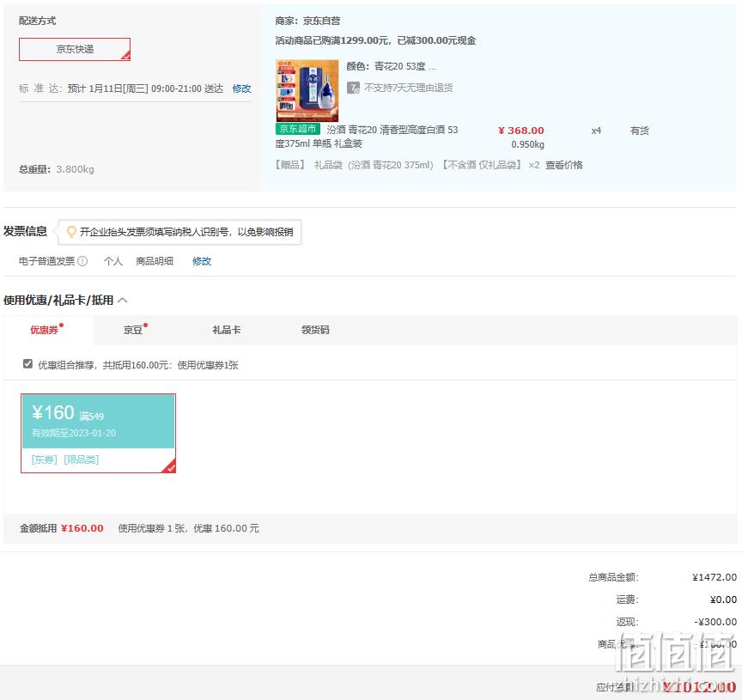Click 修改 to edit invoice info
Screen dimensions: 742x700
tap(202, 261)
